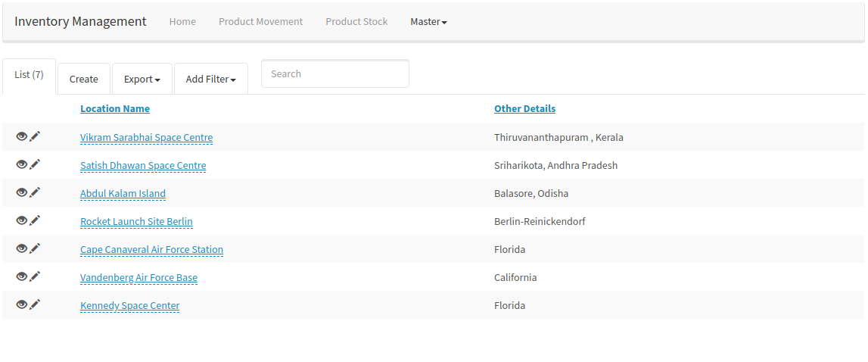Image resolution: width=868 pixels, height=362 pixels.
Task: Click the eye icon beside Cape Canaveral Air Force Station
Action: [22, 248]
